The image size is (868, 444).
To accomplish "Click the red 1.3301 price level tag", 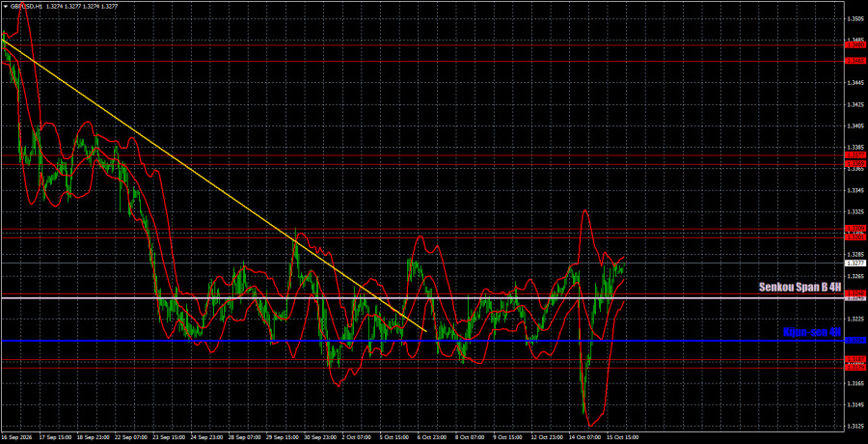I will [854, 236].
